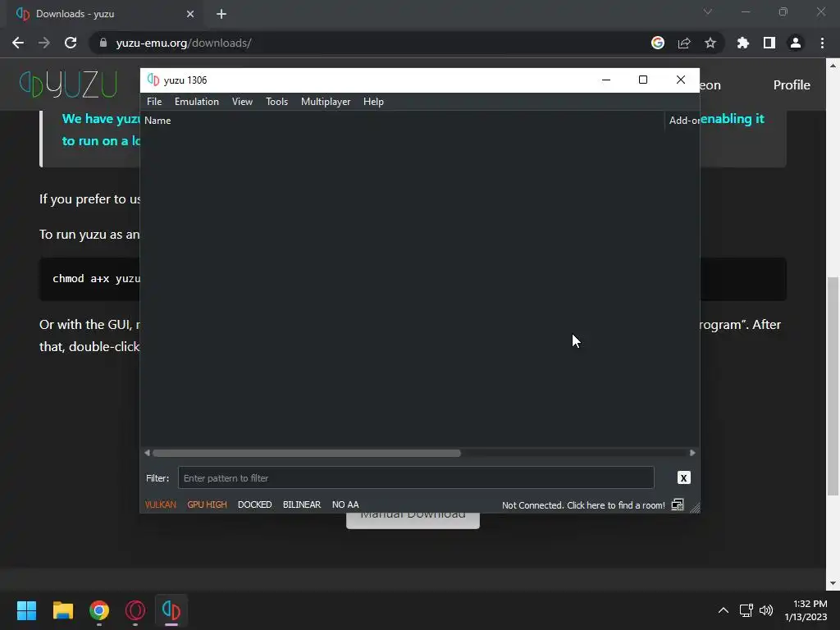This screenshot has height=630, width=840.
Task: Click the Add-ons column header
Action: tap(683, 121)
